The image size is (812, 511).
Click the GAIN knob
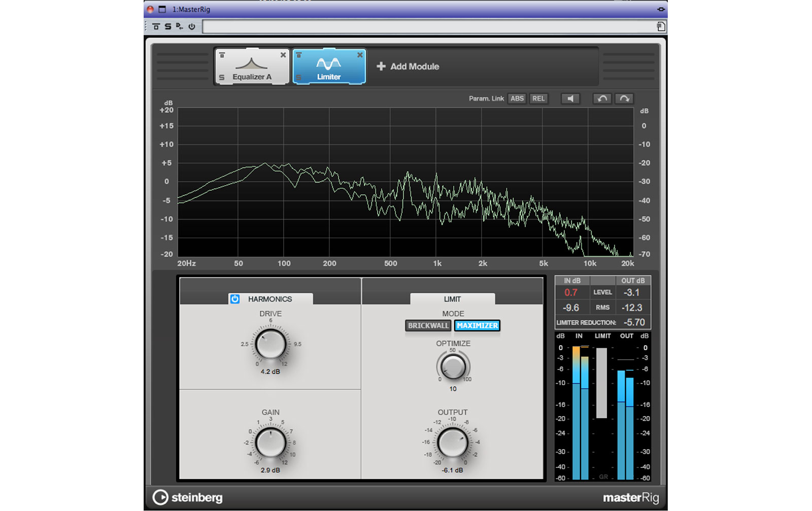(x=270, y=443)
